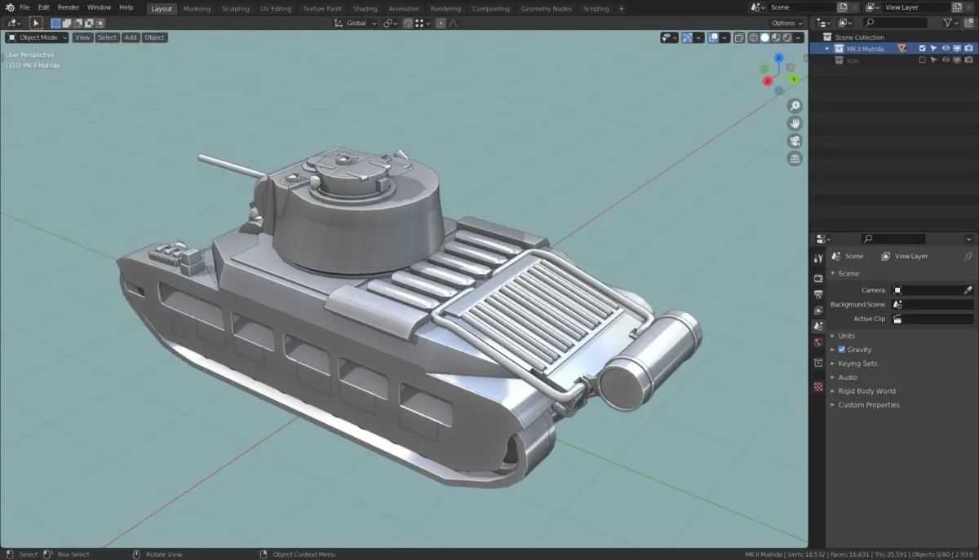Add a new workspace with plus button
The image size is (979, 560).
tap(621, 8)
